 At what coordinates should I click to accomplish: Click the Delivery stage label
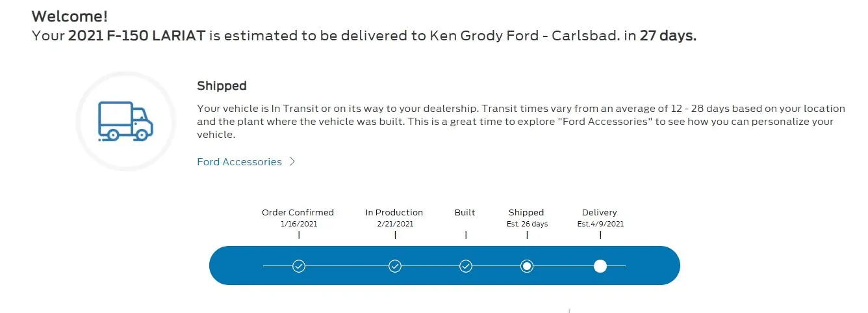point(600,212)
